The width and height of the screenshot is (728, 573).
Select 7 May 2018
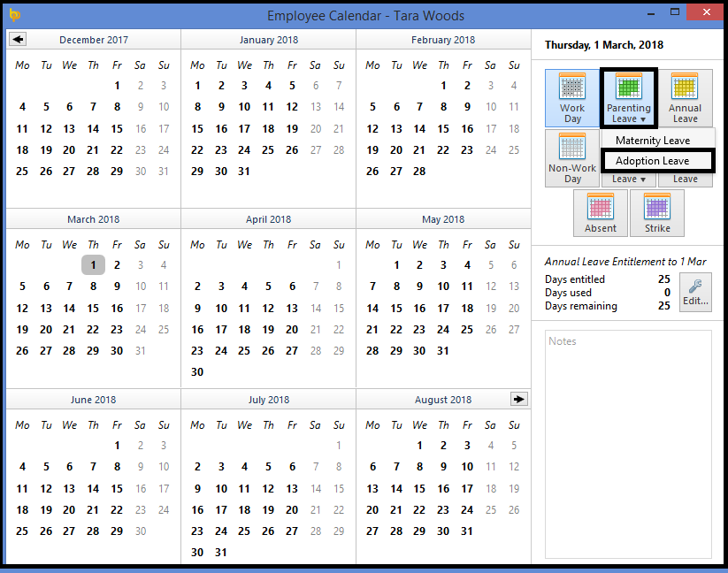(x=372, y=286)
